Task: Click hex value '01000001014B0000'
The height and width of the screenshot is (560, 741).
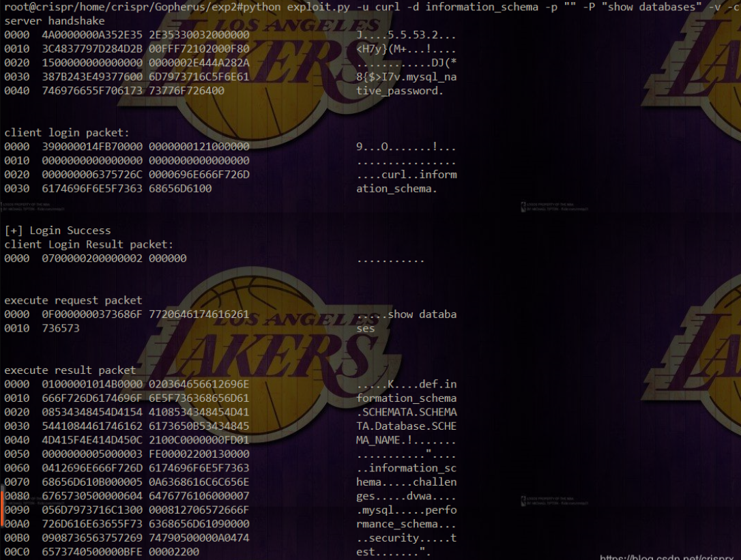Action: pyautogui.click(x=92, y=385)
